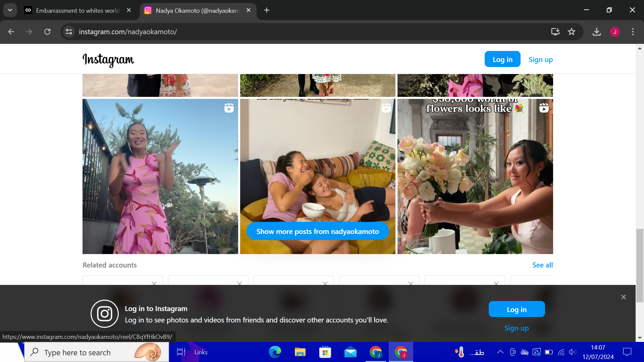Open the Chrome three-dot menu

[x=633, y=32]
